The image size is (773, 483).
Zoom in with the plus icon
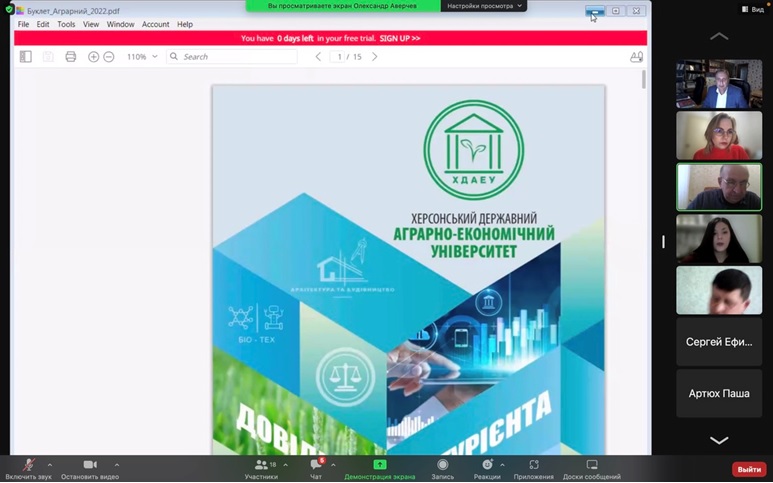click(x=93, y=57)
